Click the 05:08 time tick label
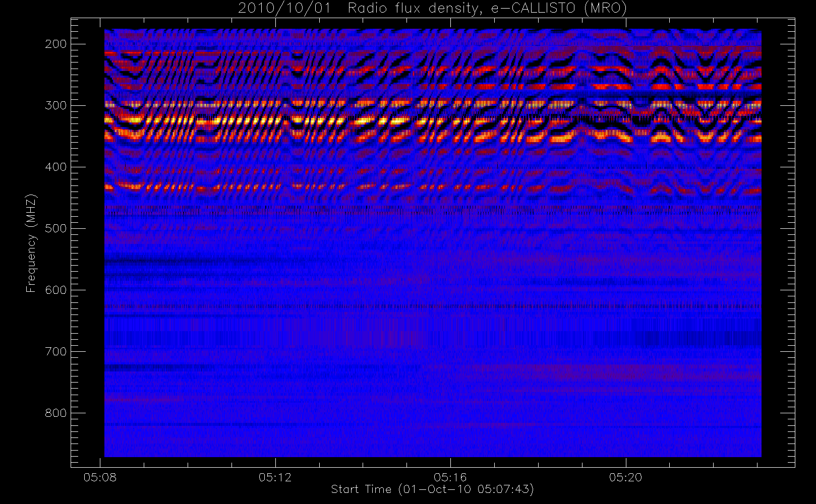This screenshot has width=816, height=504. (100, 477)
